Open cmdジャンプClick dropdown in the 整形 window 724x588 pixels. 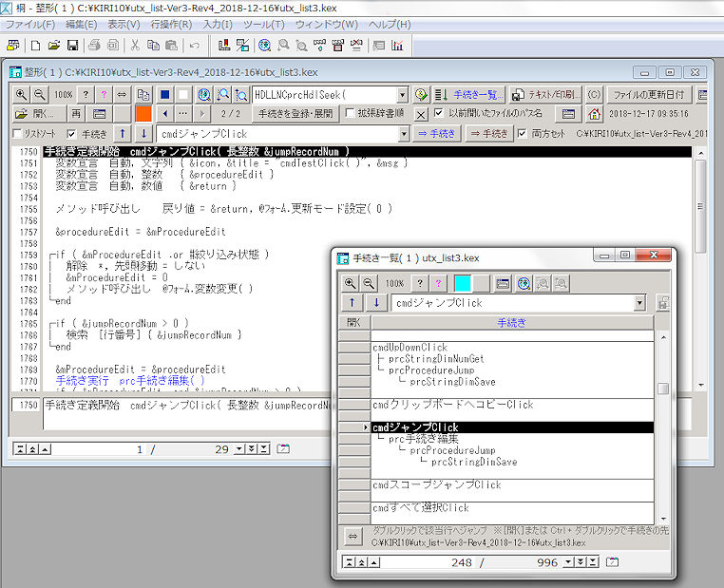[x=402, y=134]
